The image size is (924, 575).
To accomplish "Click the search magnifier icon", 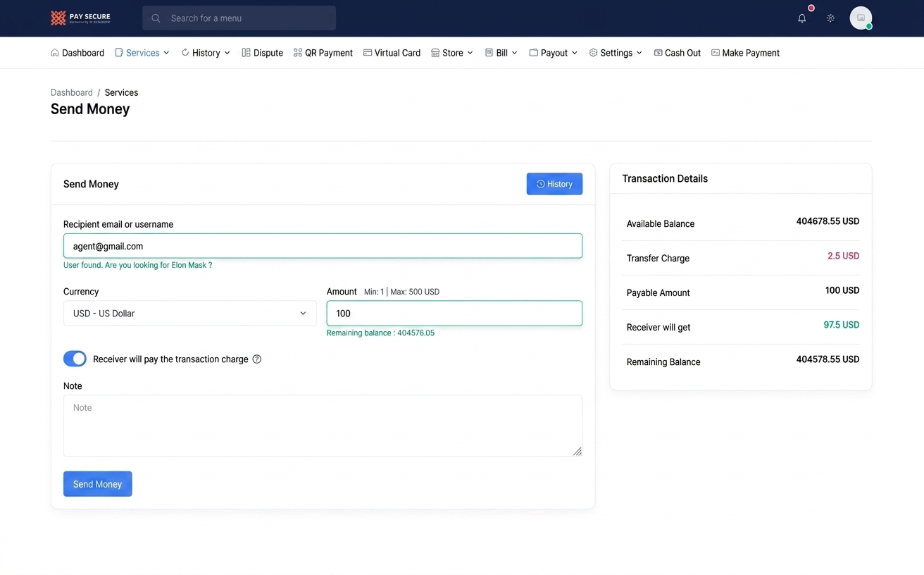I will pyautogui.click(x=156, y=18).
